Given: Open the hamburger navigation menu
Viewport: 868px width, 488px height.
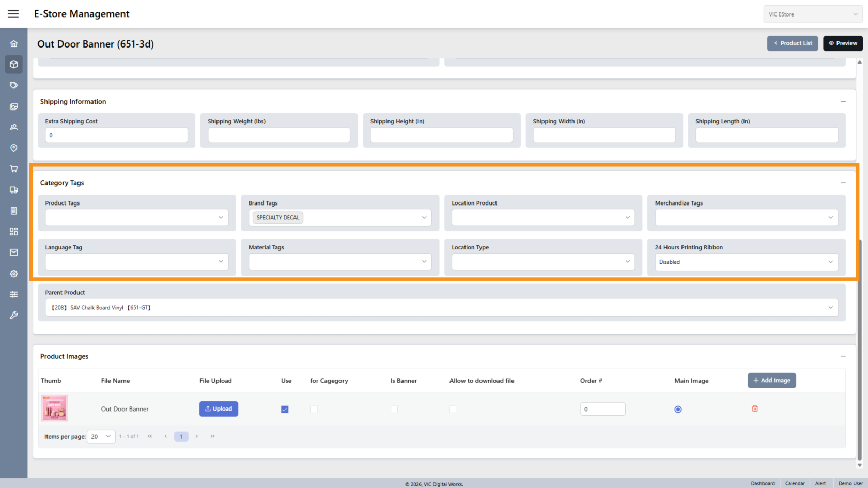Looking at the screenshot, I should pyautogui.click(x=13, y=14).
